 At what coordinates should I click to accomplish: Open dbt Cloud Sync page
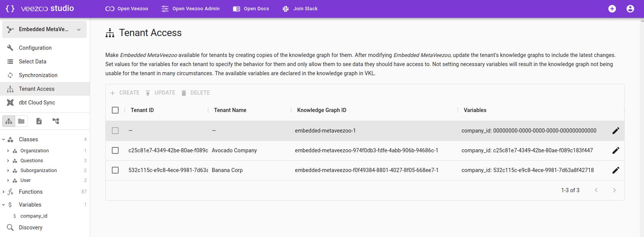coord(45,103)
